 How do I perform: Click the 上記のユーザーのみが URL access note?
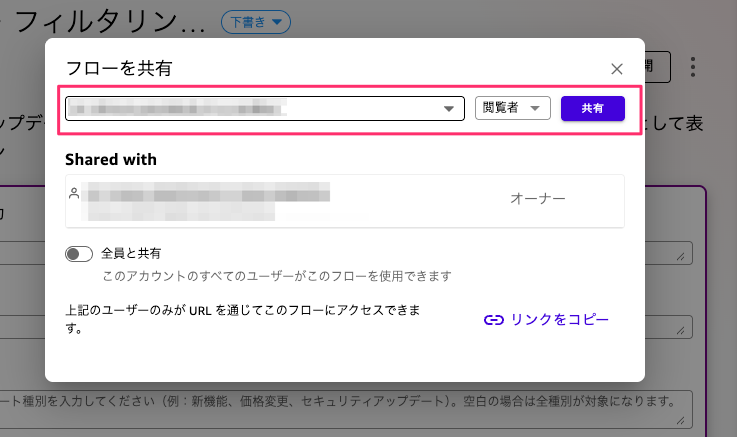[x=243, y=319]
